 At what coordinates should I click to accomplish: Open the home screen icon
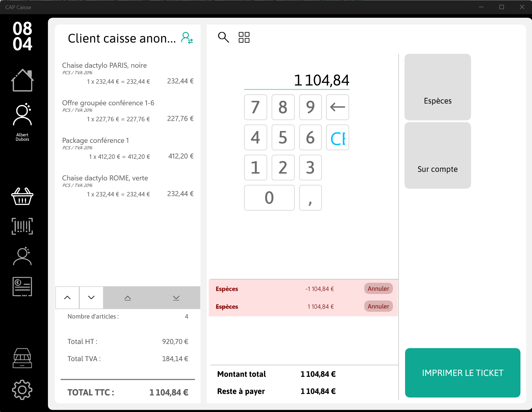tap(22, 80)
